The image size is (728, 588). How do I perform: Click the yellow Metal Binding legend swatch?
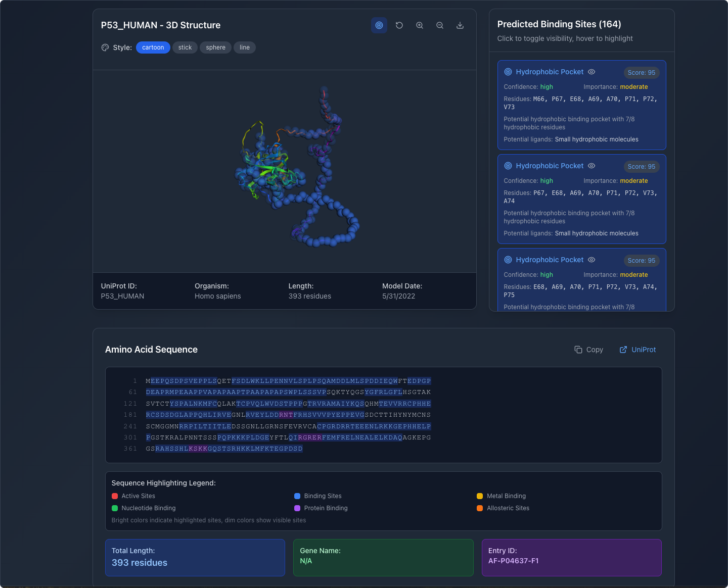[480, 496]
